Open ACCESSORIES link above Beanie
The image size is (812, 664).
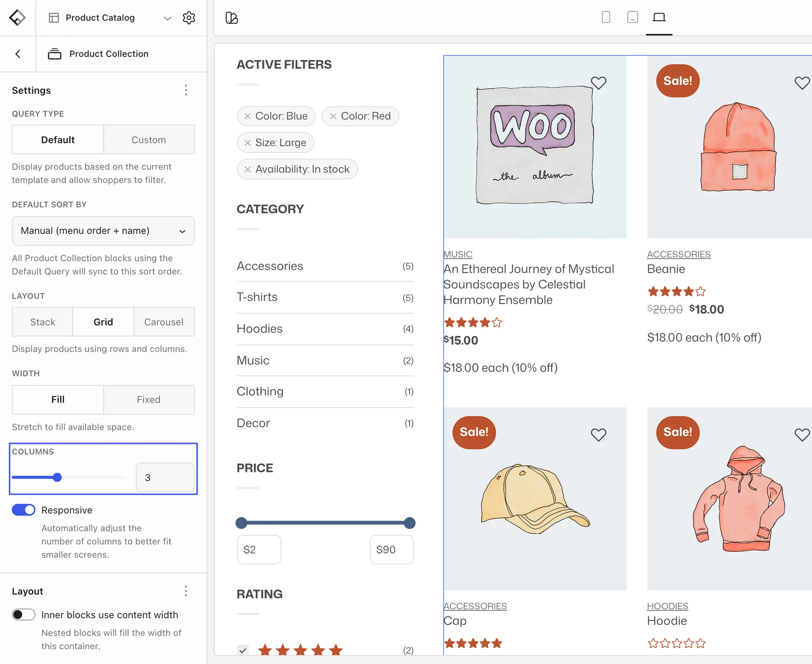(x=679, y=254)
